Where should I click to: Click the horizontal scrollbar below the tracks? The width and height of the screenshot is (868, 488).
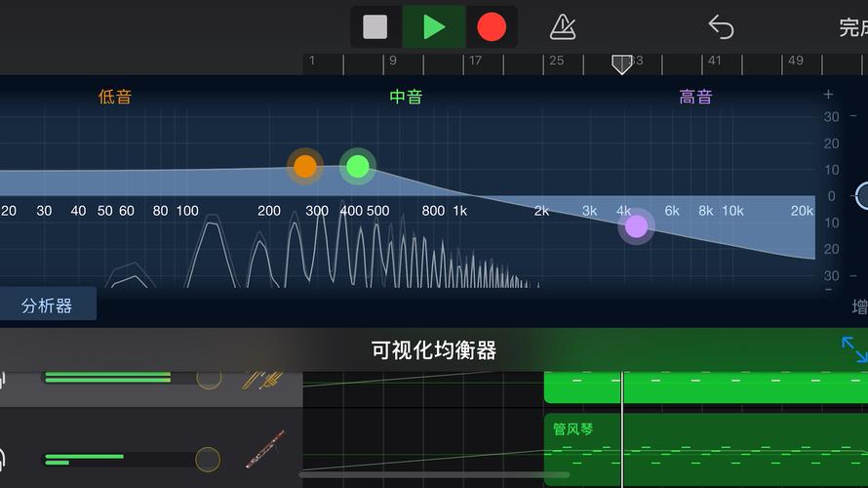434,474
